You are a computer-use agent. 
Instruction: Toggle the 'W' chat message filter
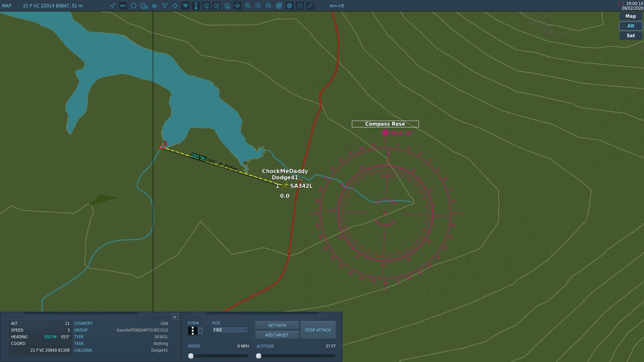click(227, 6)
